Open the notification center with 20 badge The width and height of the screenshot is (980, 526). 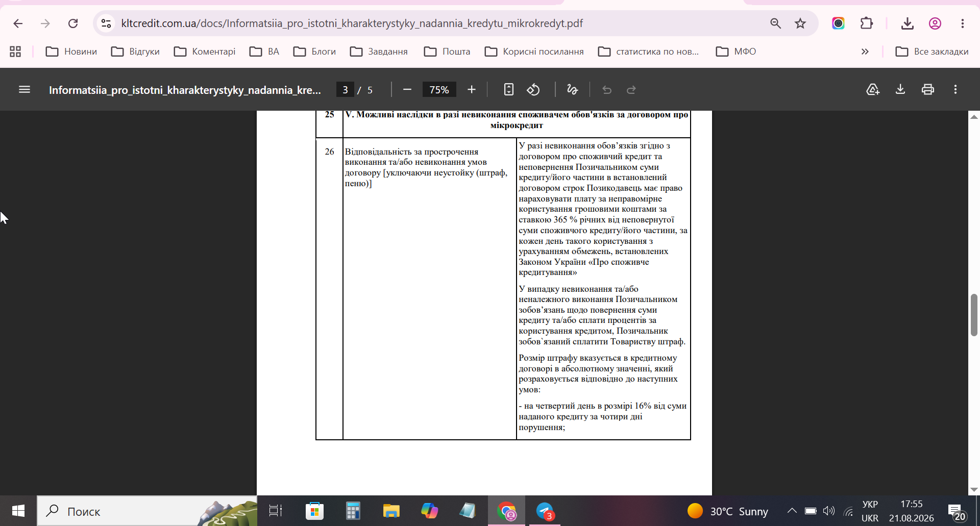[957, 512]
